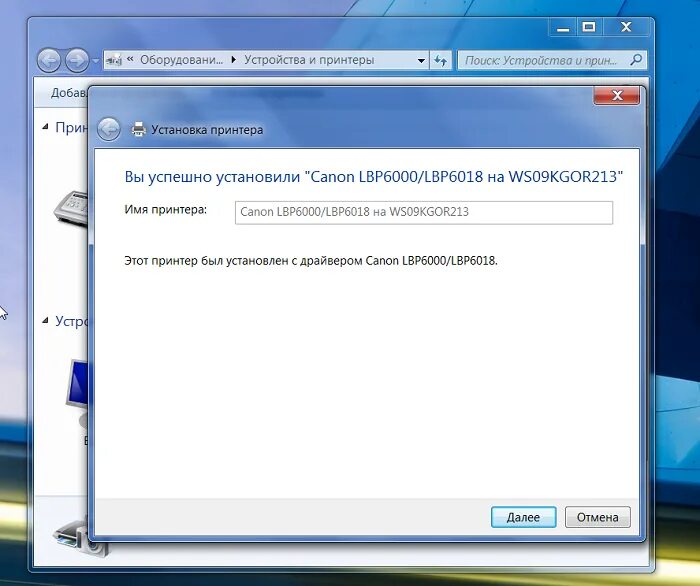Maximize the Devices and Printers window
The width and height of the screenshot is (700, 586).
point(589,27)
